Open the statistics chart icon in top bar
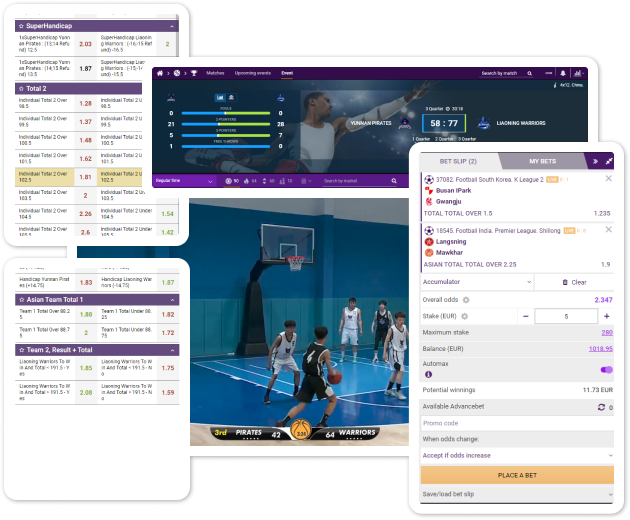Viewport: 630px width, 520px height. pos(578,73)
